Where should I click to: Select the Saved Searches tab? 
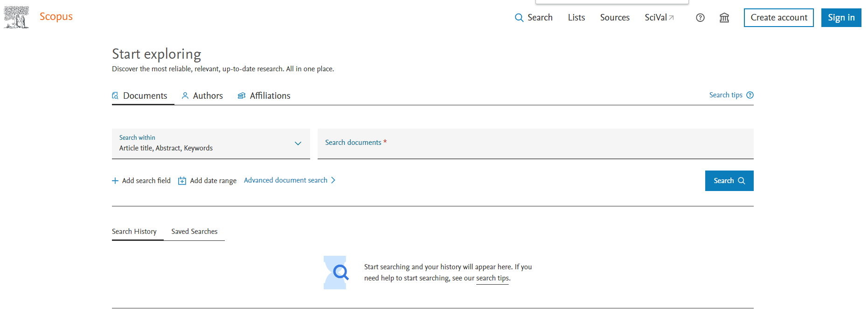tap(194, 232)
